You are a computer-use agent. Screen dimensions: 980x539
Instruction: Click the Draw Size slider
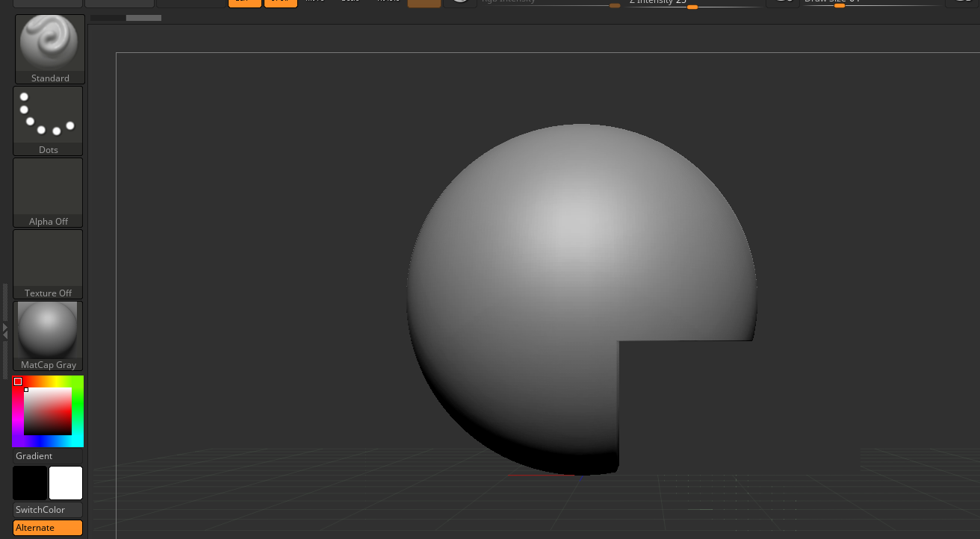(871, 3)
